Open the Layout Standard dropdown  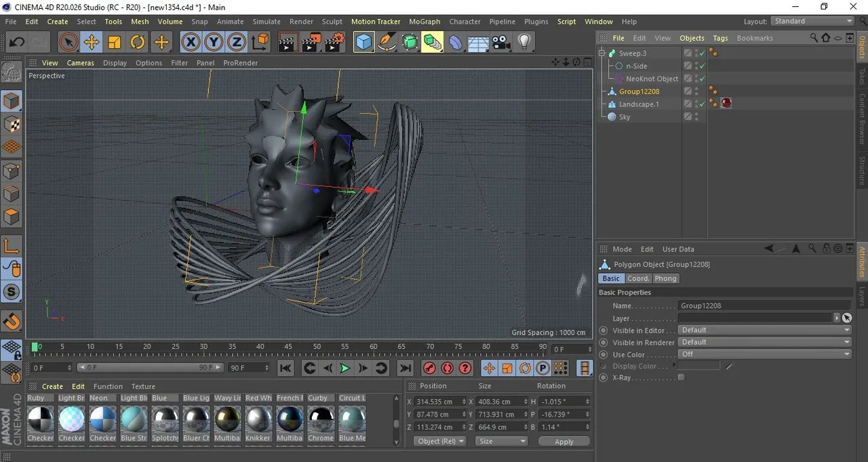pyautogui.click(x=812, y=21)
